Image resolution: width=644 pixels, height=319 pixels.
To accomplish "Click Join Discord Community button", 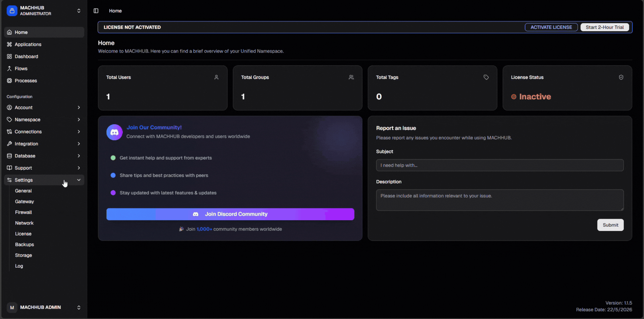I will point(230,214).
